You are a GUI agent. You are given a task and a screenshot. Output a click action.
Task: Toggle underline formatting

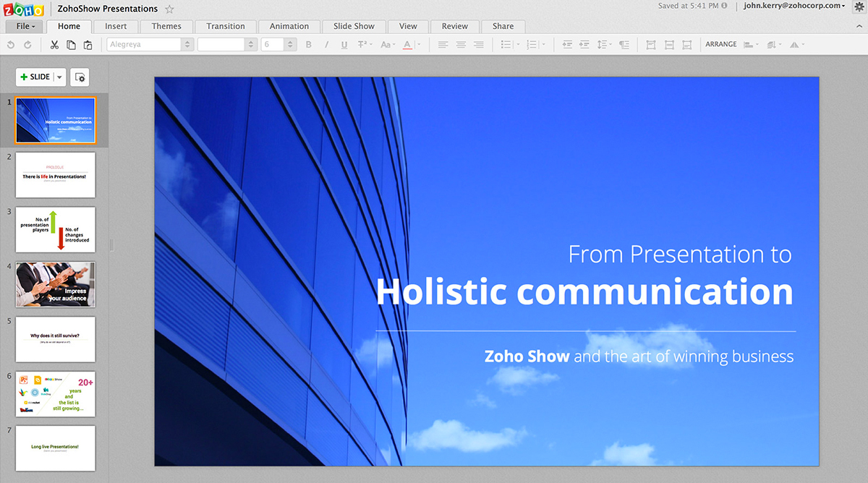pyautogui.click(x=344, y=45)
